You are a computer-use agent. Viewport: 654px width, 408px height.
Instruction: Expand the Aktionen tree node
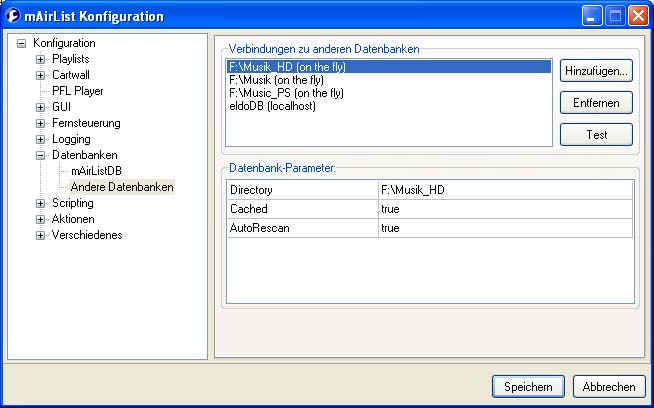point(40,219)
